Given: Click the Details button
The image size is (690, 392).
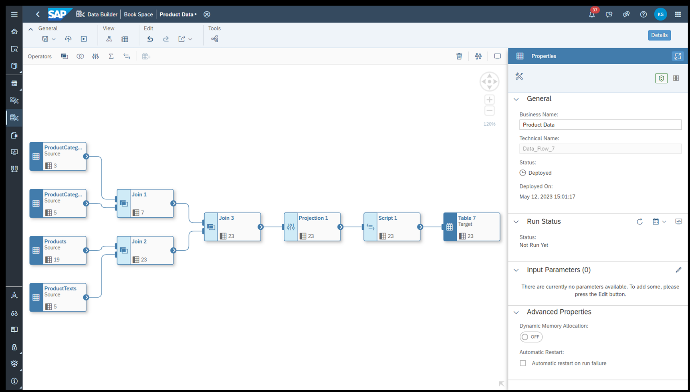Looking at the screenshot, I should click(659, 35).
